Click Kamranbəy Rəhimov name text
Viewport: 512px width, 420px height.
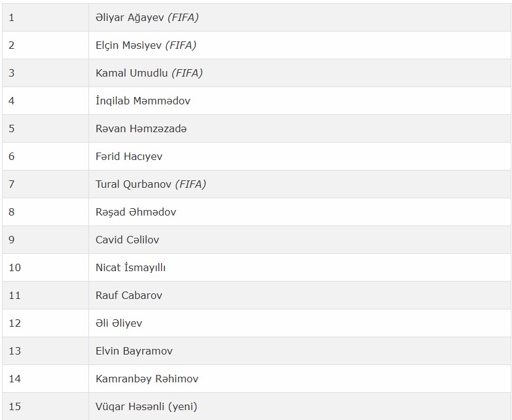click(147, 379)
